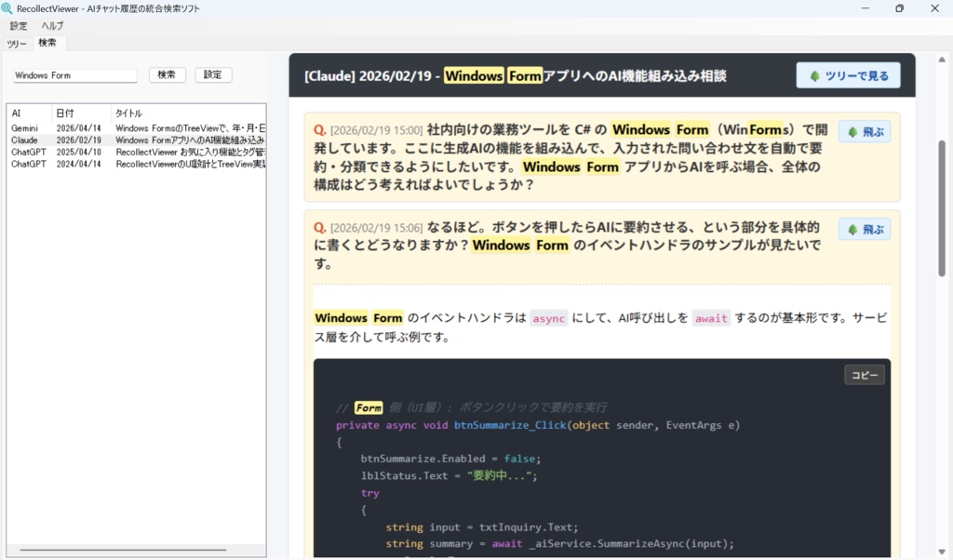Viewport: 953px width, 560px height.
Task: Select the ChatGPT 2024/04/14 result row
Action: click(137, 164)
